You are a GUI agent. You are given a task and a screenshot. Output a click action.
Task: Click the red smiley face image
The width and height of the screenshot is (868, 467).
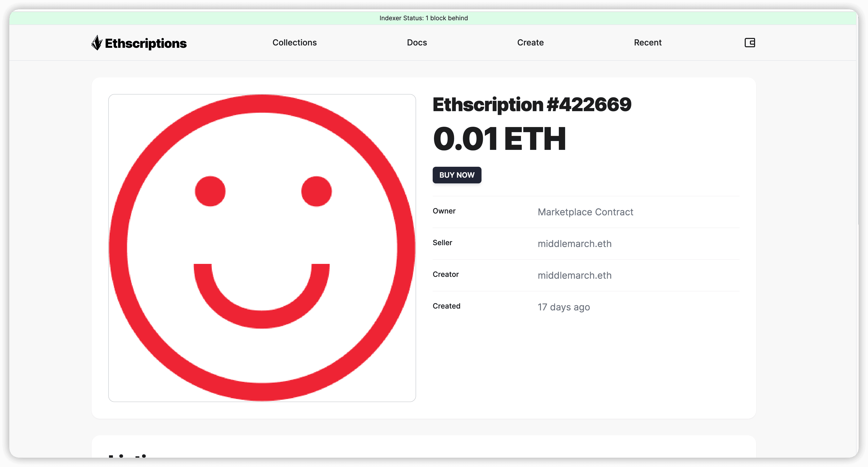click(x=262, y=248)
